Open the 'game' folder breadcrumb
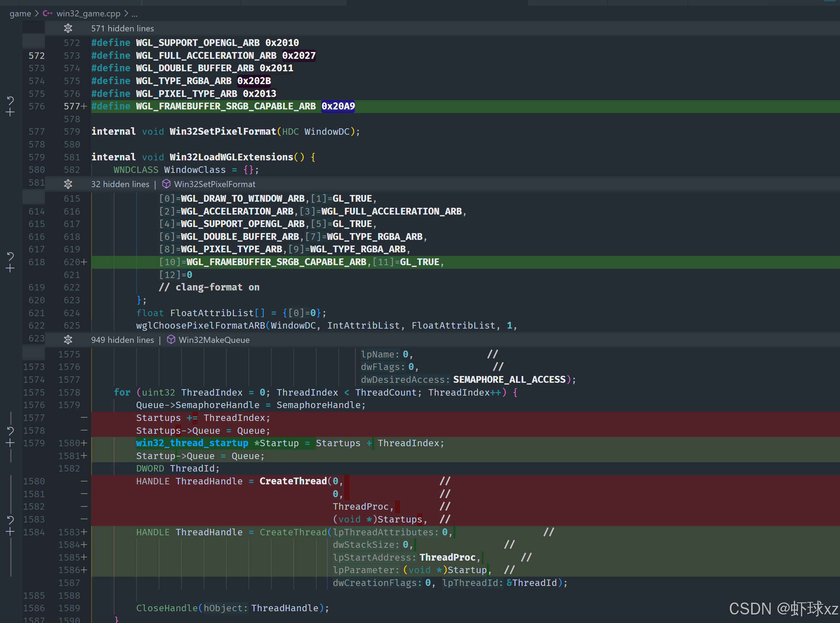This screenshot has height=623, width=840. tap(20, 14)
